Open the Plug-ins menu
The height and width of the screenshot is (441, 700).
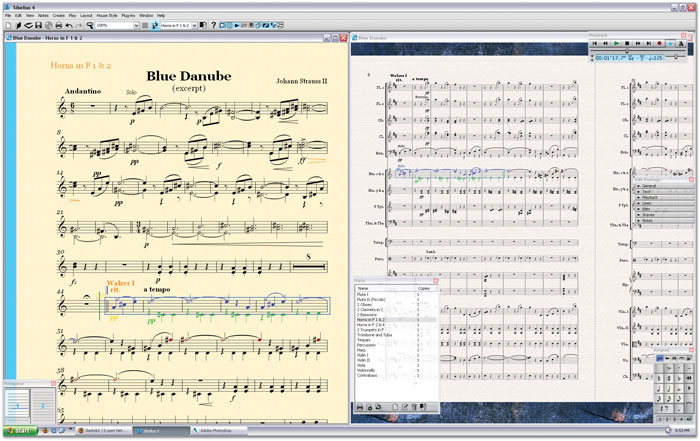coord(128,16)
